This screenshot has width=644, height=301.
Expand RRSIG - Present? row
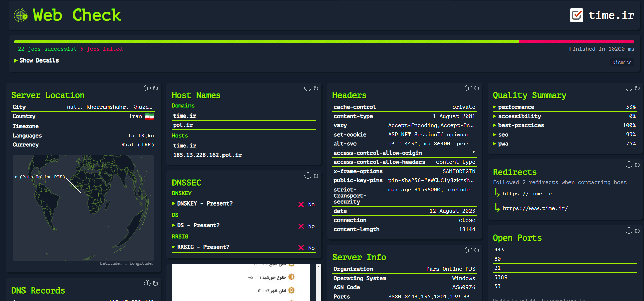click(244, 247)
